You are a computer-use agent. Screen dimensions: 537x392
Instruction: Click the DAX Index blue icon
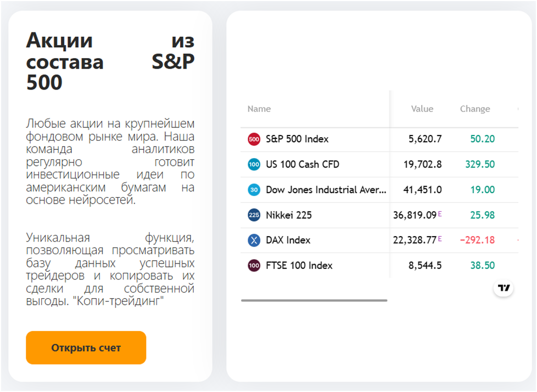[254, 240]
